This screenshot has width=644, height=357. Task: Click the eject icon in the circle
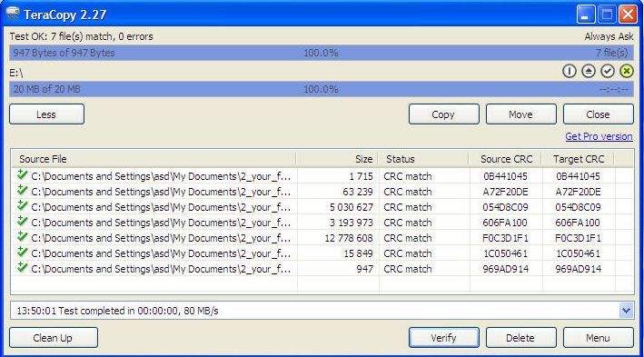(x=589, y=71)
